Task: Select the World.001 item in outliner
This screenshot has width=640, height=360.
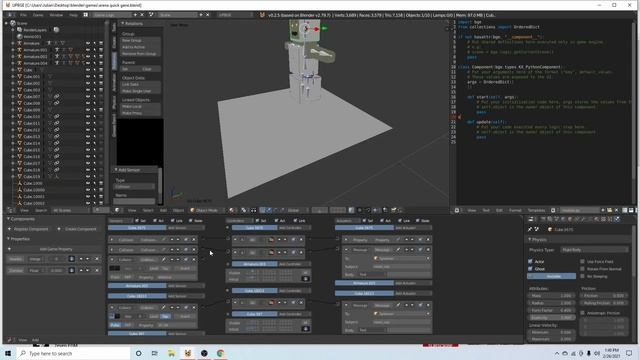Action: click(32, 36)
